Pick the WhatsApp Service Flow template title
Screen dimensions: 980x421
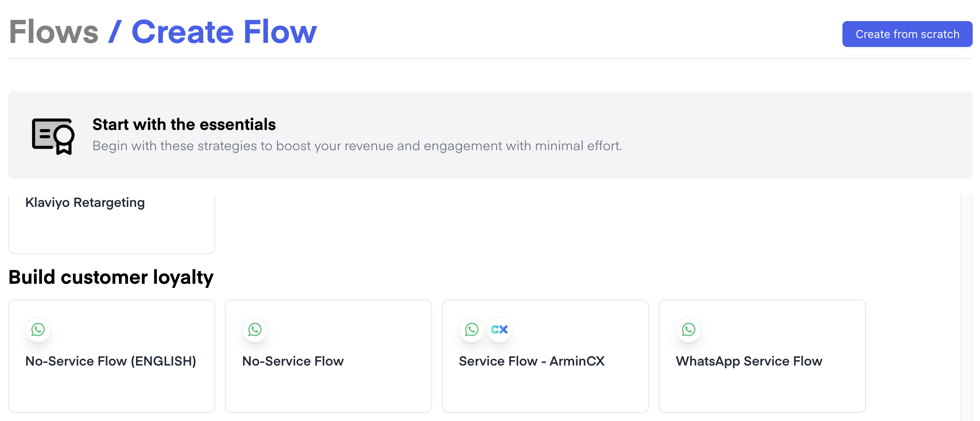click(x=749, y=361)
